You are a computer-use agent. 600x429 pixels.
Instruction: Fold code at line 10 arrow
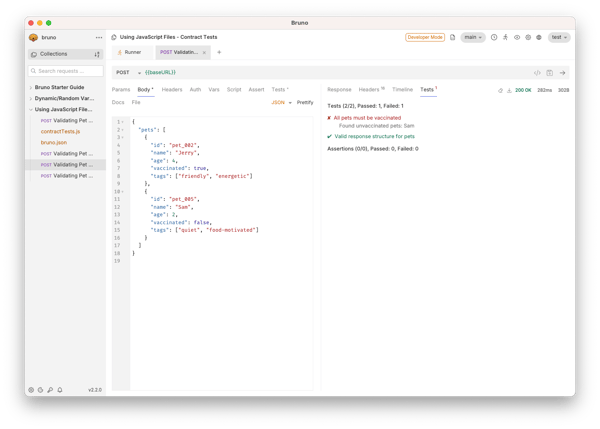122,191
